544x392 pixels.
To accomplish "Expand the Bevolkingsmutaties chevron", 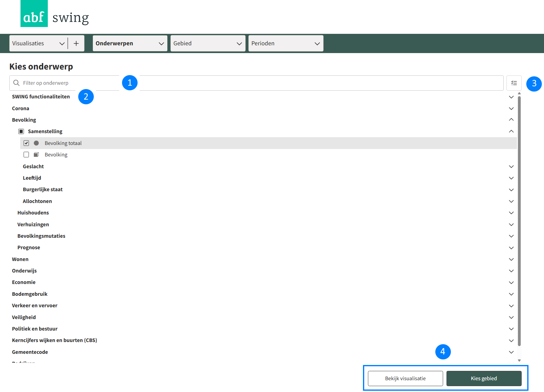I will pyautogui.click(x=511, y=236).
